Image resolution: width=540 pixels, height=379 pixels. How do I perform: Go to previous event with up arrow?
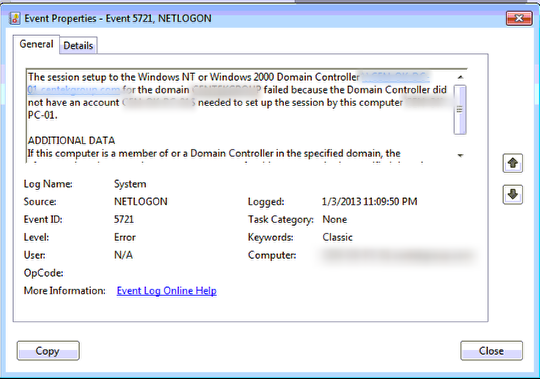pos(512,163)
